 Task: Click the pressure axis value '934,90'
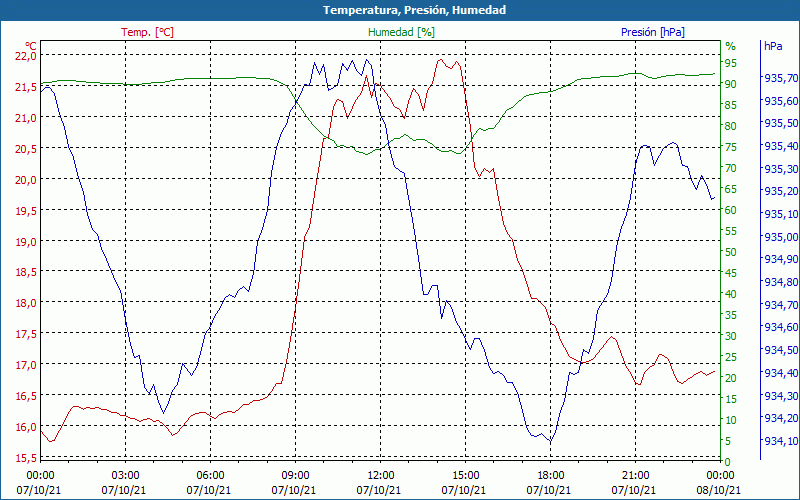(781, 260)
